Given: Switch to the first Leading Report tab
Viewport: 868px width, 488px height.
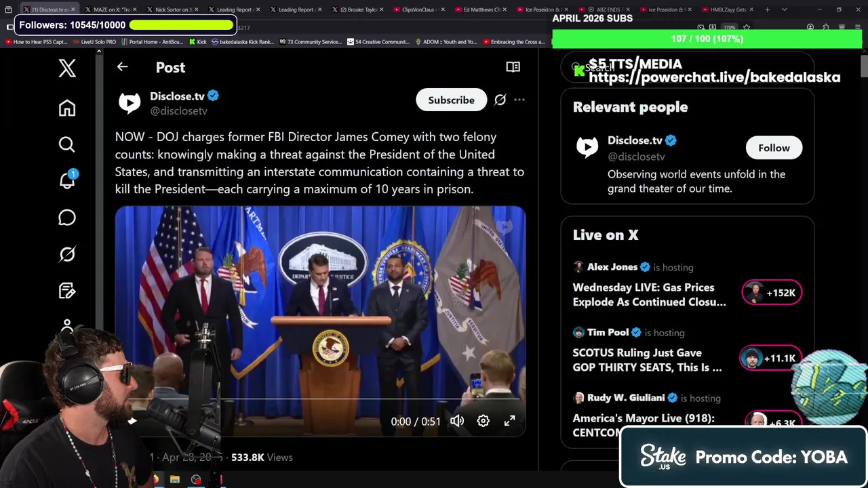Looking at the screenshot, I should click(234, 9).
